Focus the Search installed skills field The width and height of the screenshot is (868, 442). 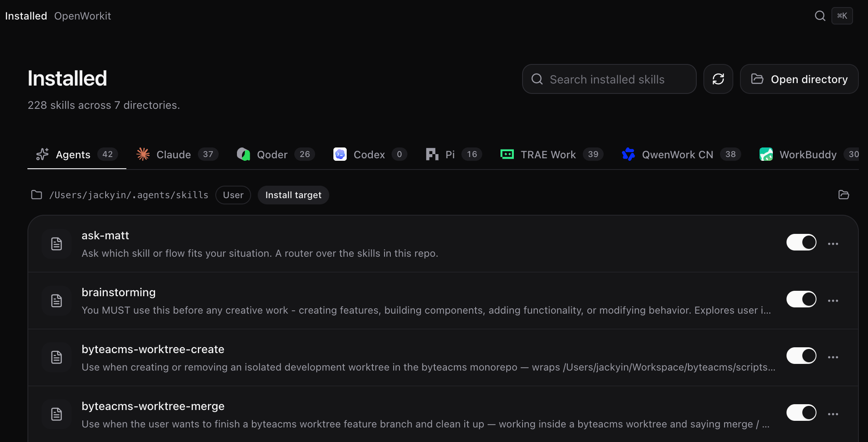point(609,79)
